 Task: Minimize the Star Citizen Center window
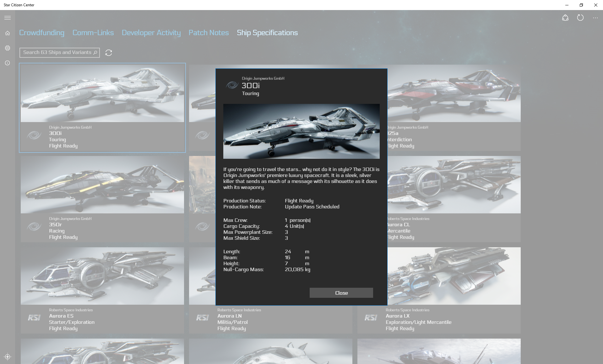(567, 5)
